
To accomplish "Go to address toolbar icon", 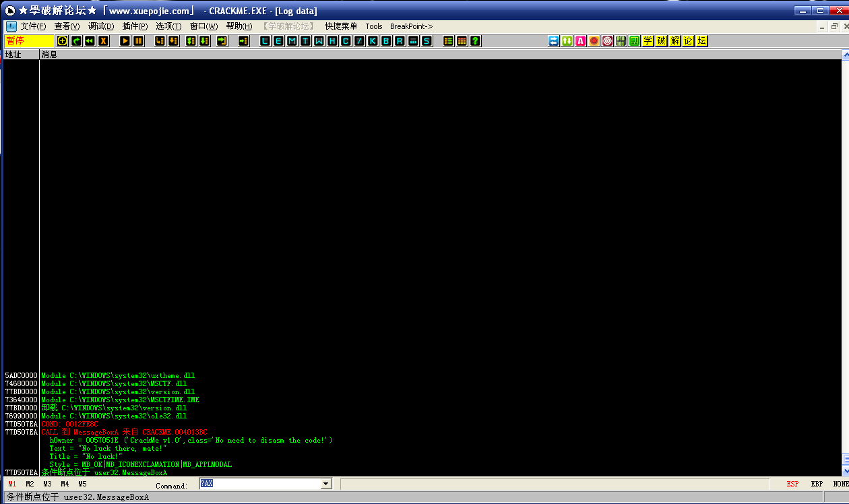I will point(243,41).
